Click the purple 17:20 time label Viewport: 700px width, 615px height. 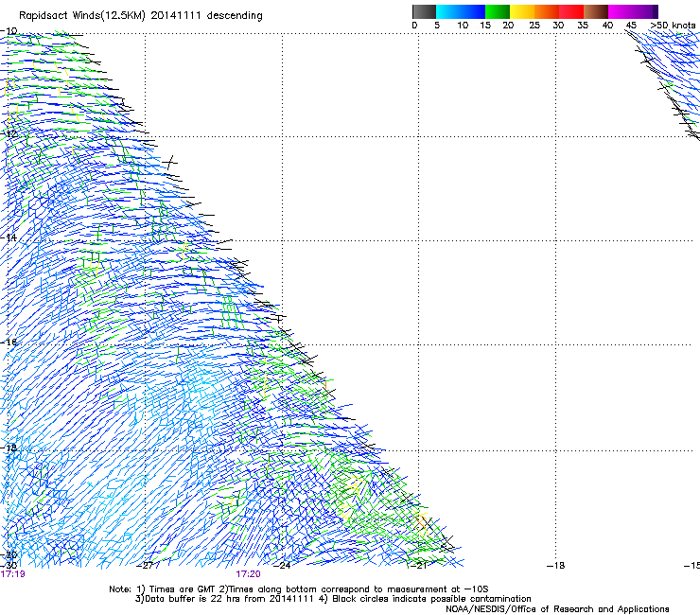click(248, 574)
